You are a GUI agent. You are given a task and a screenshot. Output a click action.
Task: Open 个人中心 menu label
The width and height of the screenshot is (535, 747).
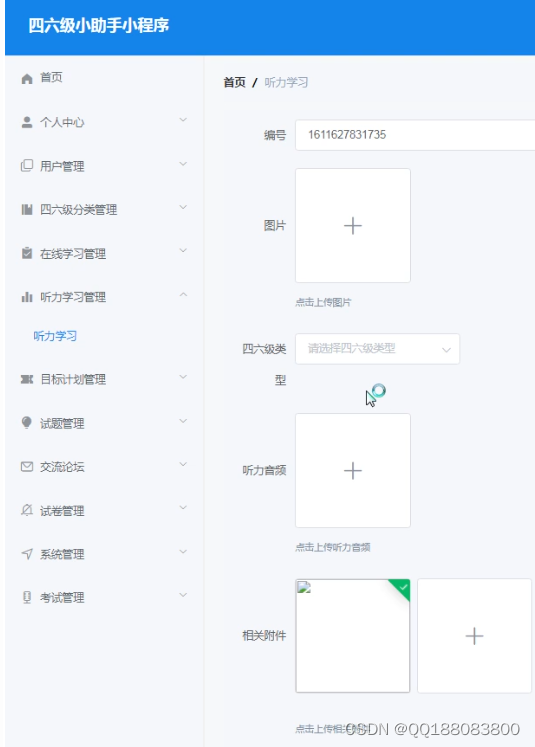(x=62, y=122)
